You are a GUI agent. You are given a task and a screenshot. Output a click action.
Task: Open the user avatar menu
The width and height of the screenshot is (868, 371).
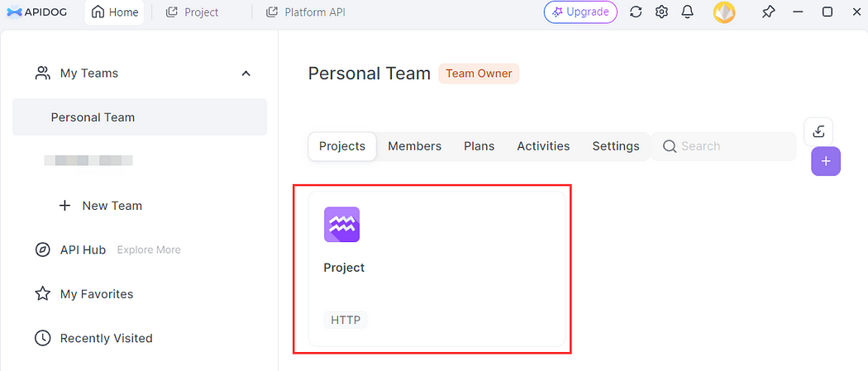[724, 12]
